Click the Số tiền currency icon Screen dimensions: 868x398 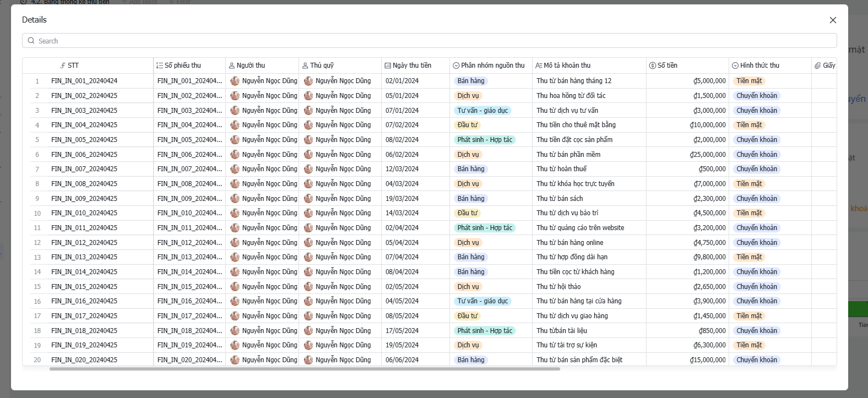(x=653, y=66)
